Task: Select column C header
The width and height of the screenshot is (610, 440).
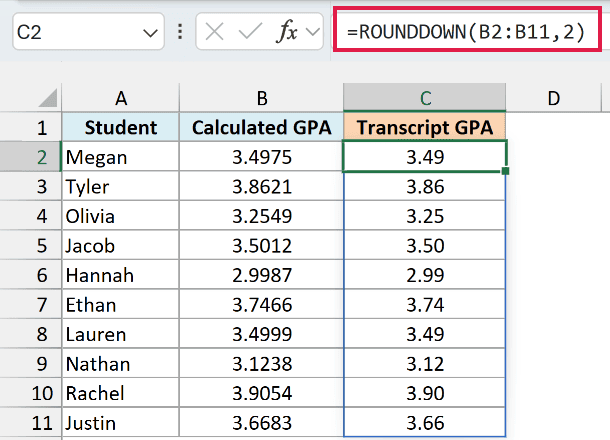Action: [425, 98]
